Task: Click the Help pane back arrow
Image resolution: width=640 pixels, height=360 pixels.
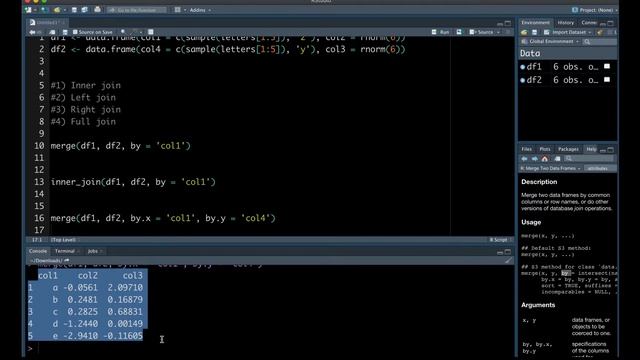Action: [524, 159]
